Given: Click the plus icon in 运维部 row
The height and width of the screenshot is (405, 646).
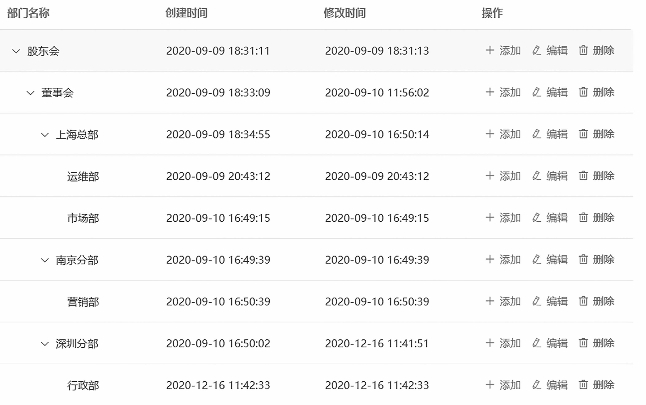Looking at the screenshot, I should (x=489, y=176).
